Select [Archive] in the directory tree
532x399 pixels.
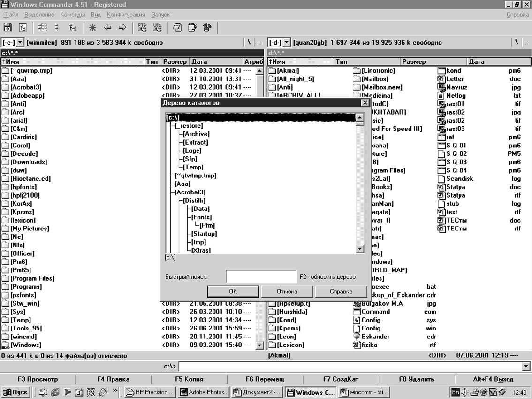pos(197,134)
